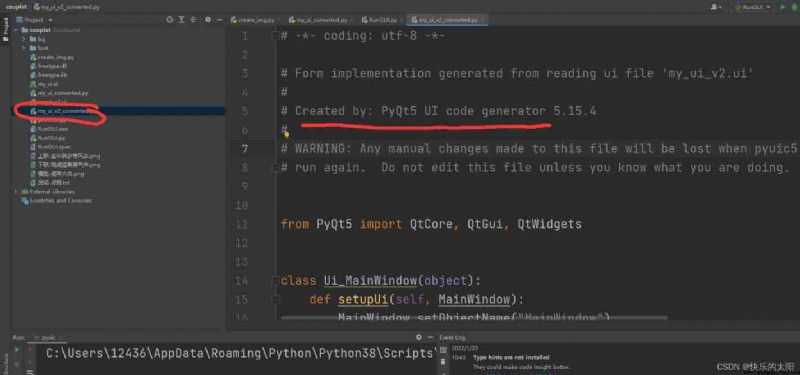This screenshot has height=375, width=800.
Task: Select my_ui_converted.py in project tree
Action: (x=63, y=93)
